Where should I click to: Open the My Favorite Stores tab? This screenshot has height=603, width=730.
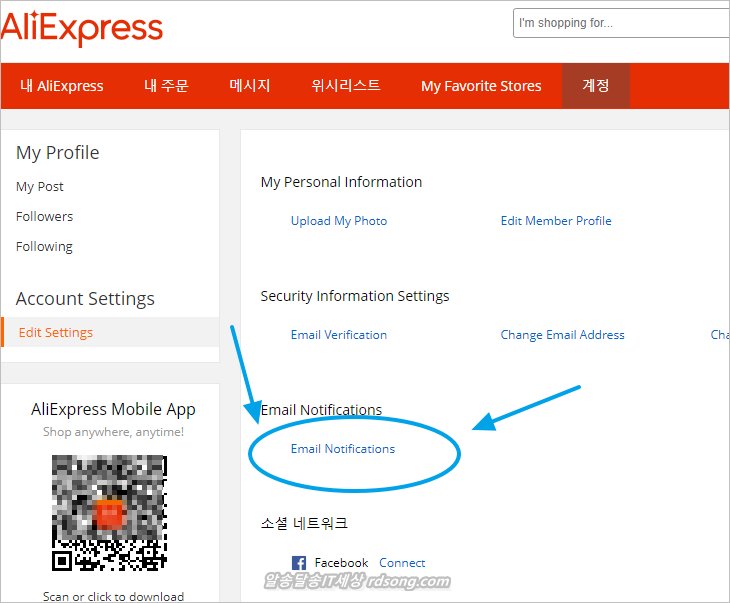[481, 86]
